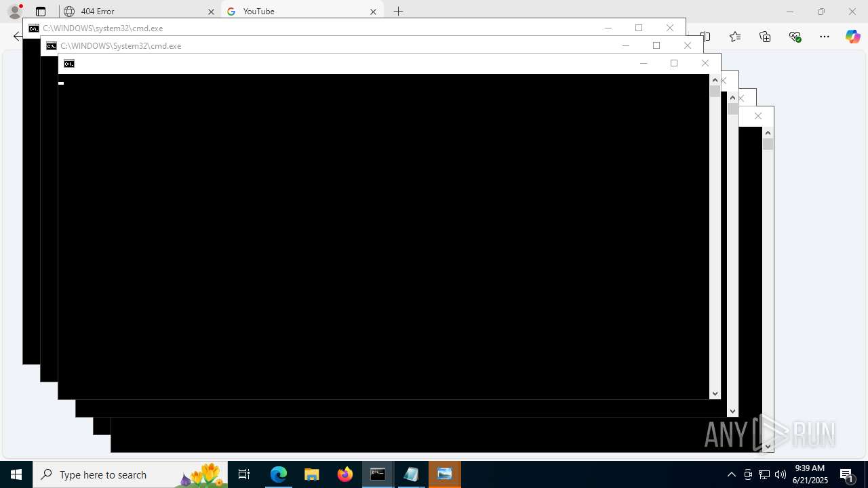Switch to the YouTube browser tab

[x=302, y=12]
